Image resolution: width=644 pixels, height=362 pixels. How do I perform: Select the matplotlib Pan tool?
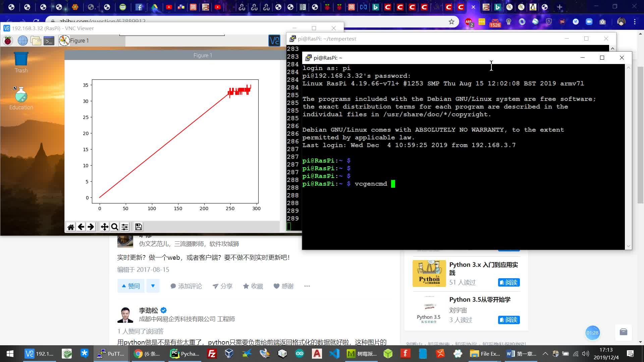[104, 227]
